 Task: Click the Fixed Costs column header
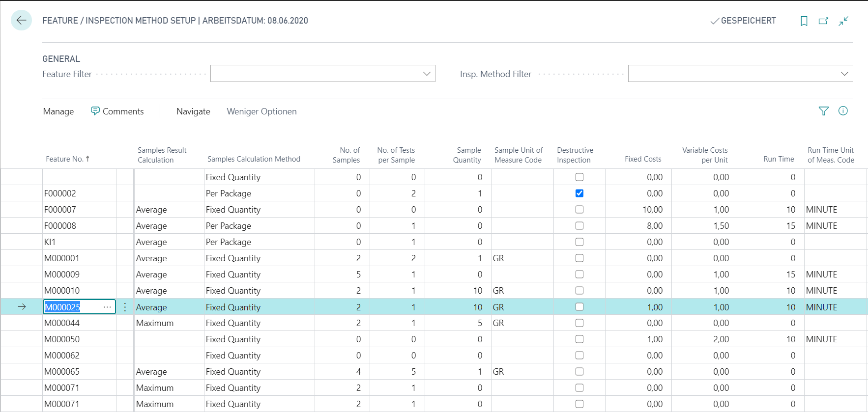click(643, 159)
